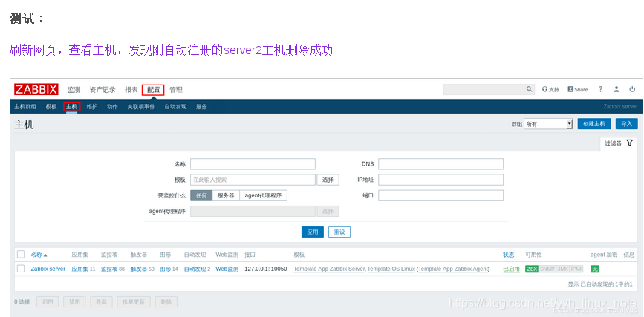The image size is (644, 317).
Task: Toggle the 已启用 status link
Action: click(511, 269)
